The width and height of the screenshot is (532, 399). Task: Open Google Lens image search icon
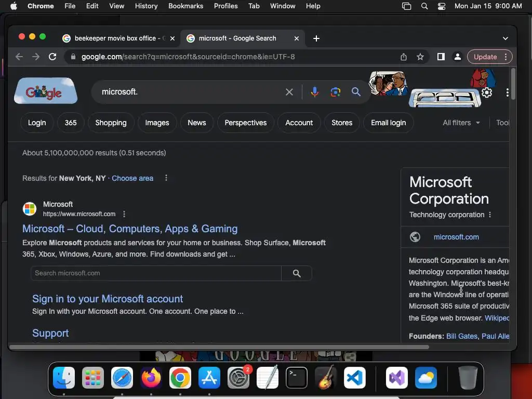335,92
